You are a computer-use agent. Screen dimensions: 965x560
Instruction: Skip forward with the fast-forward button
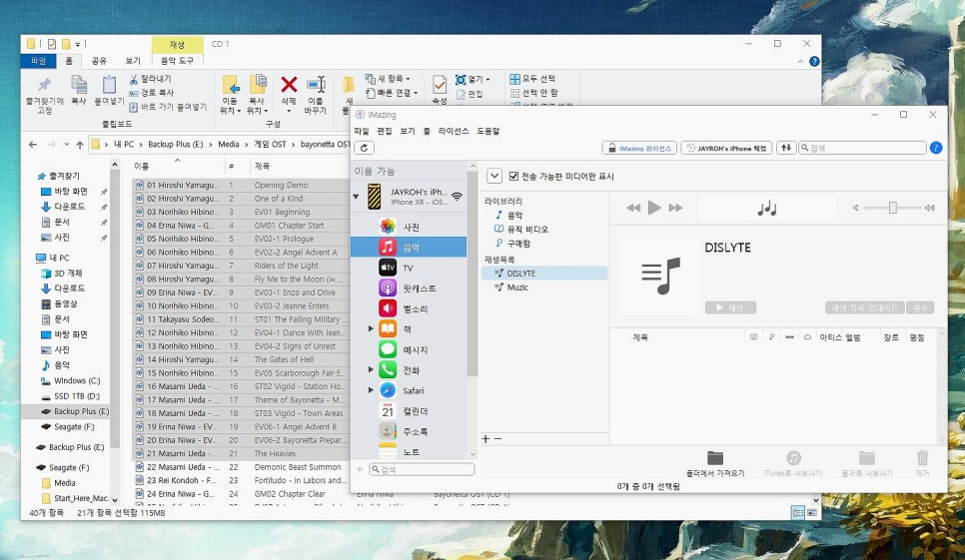click(675, 208)
